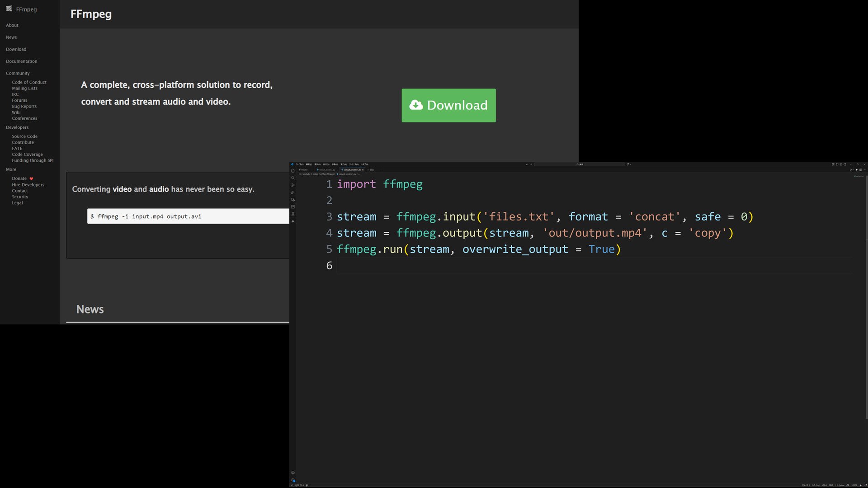Viewport: 868px width, 488px height.
Task: Open the Search view in VS Code activity bar
Action: pyautogui.click(x=293, y=178)
